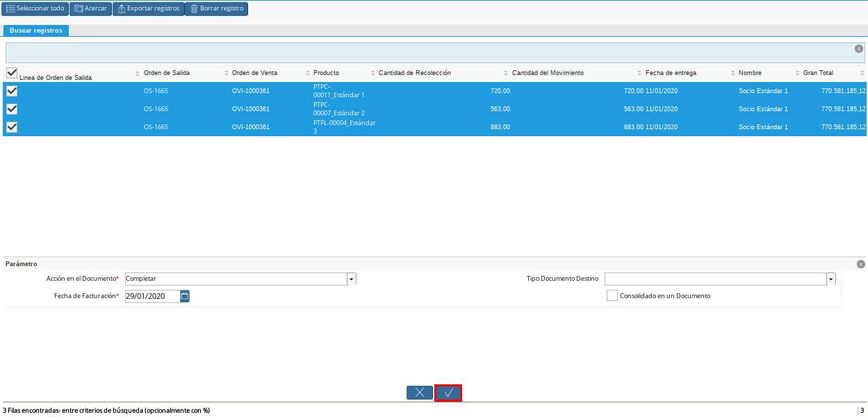Open Acción en el Documento dropdown
The width and height of the screenshot is (868, 417).
351,279
